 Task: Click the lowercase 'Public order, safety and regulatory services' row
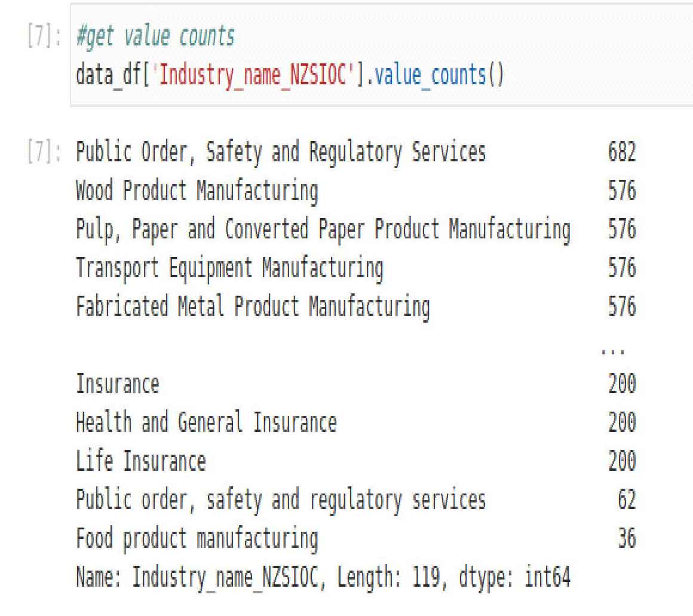280,500
